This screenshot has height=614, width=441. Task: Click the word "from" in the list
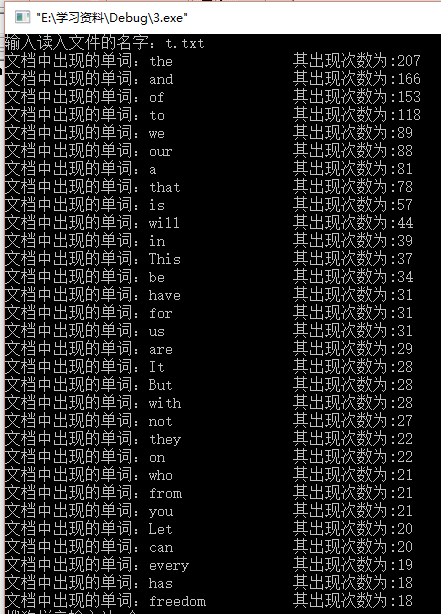point(165,494)
